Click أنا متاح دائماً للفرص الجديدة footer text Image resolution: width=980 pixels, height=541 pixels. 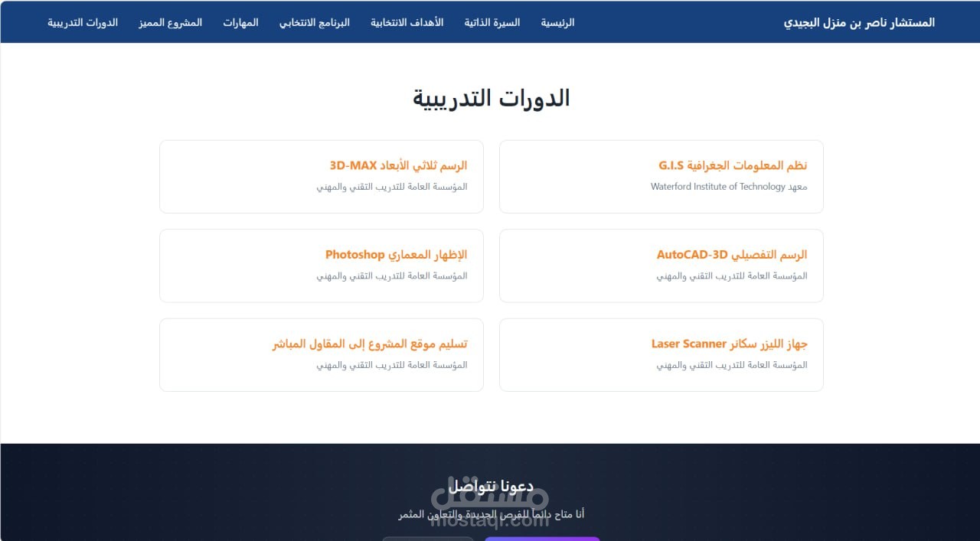[491, 514]
